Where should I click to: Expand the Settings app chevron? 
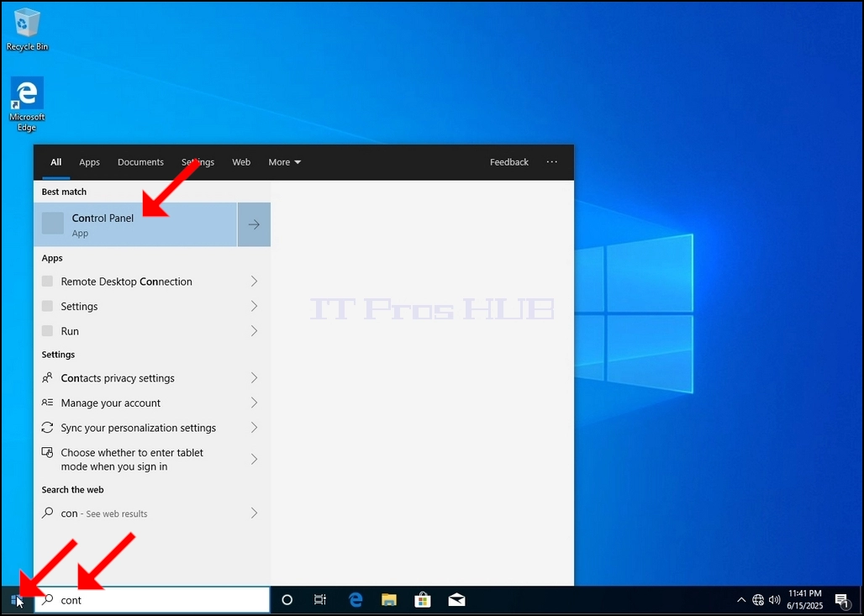pos(254,306)
